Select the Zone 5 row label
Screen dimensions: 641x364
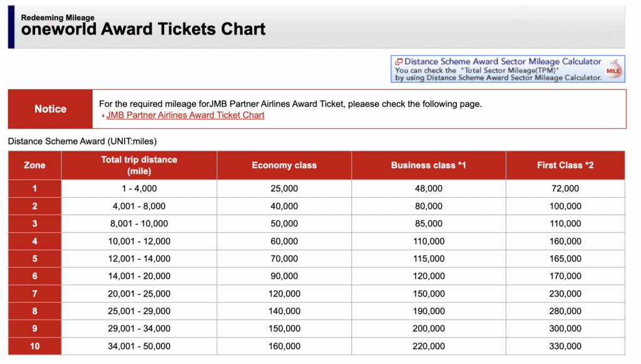pyautogui.click(x=34, y=258)
